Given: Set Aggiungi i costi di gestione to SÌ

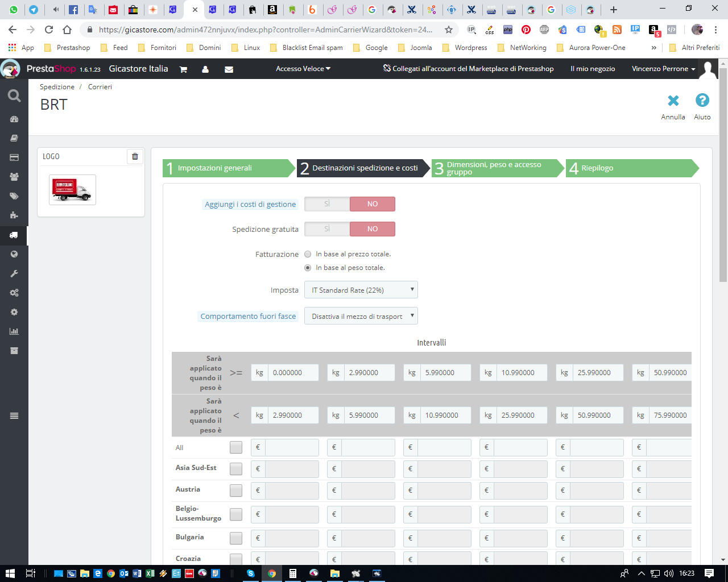Looking at the screenshot, I should pyautogui.click(x=327, y=204).
